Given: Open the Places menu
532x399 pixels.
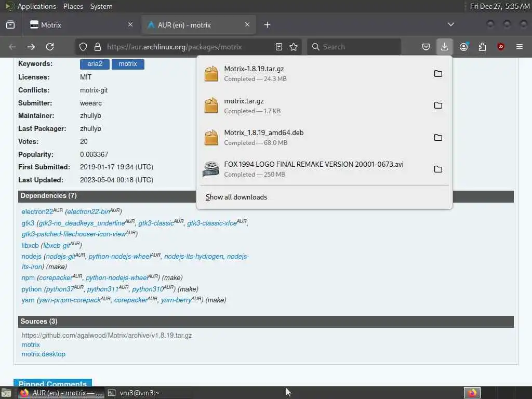Looking at the screenshot, I should tap(73, 6).
